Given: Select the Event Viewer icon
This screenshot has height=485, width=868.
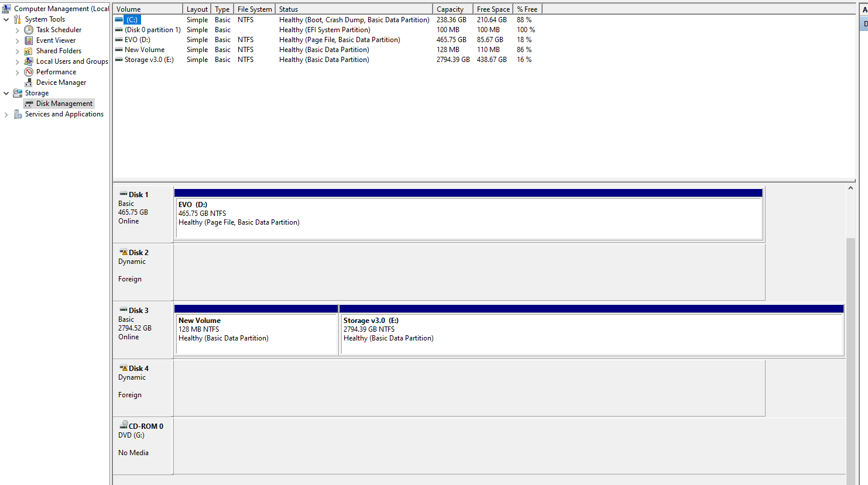Looking at the screenshot, I should pos(29,40).
